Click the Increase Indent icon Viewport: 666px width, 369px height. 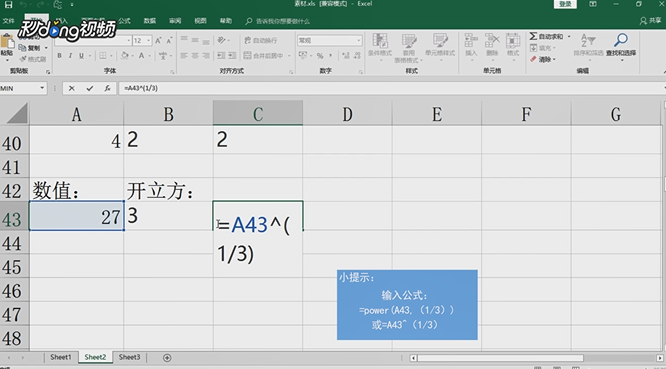click(x=232, y=56)
